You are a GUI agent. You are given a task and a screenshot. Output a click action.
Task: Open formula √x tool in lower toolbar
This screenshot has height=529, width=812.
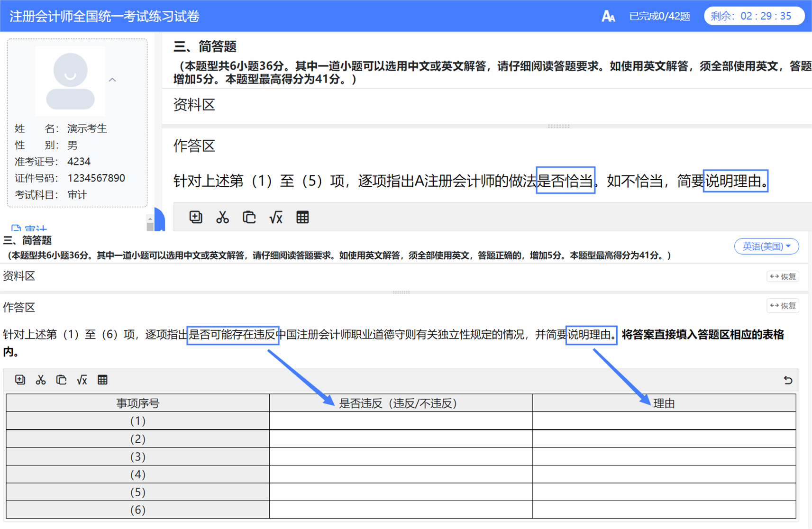click(x=82, y=380)
